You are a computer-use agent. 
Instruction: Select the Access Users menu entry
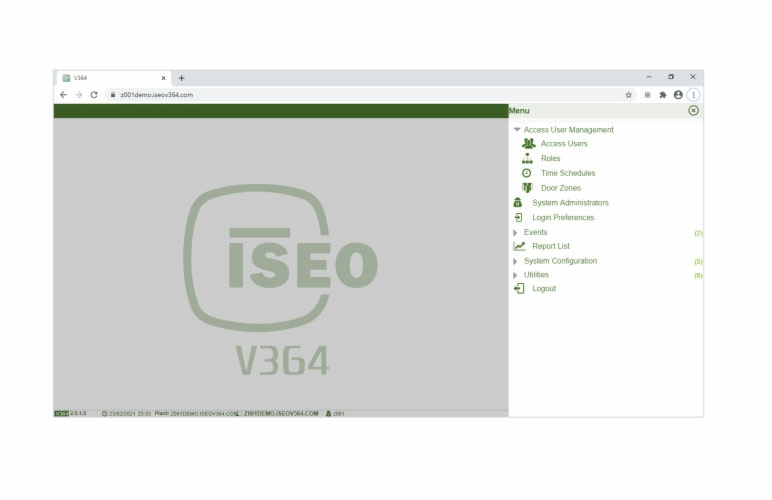point(564,143)
